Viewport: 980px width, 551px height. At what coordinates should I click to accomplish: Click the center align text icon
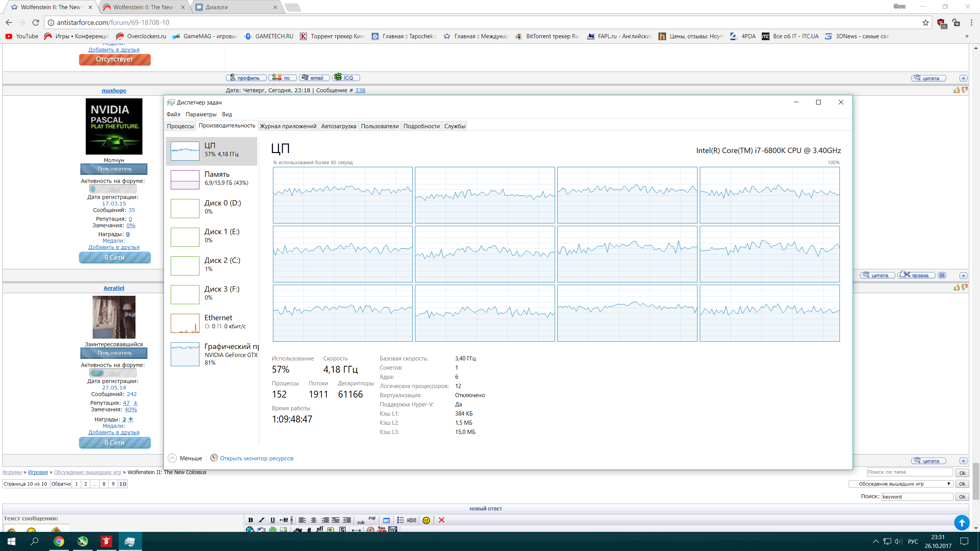pos(314,520)
